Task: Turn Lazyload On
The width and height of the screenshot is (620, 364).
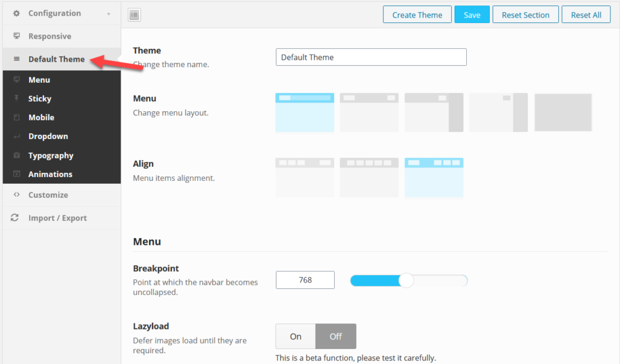Action: coord(295,336)
